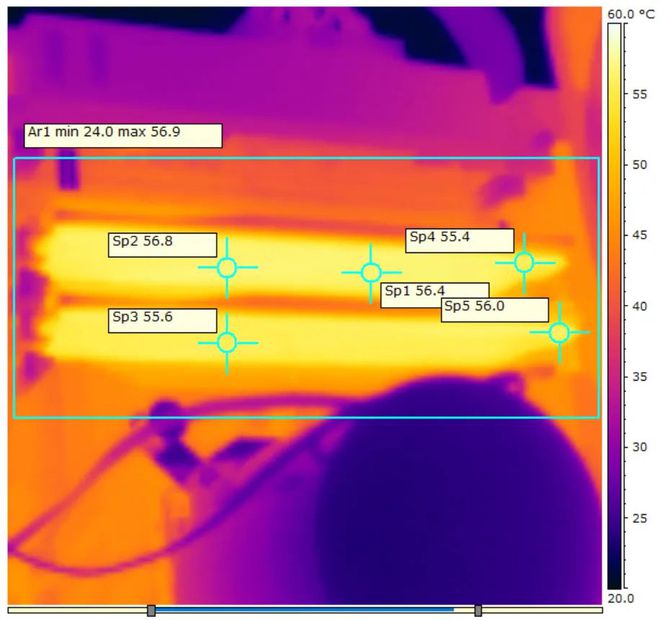The image size is (660, 620).
Task: Click the Sp3 55.6 label box
Action: point(162,319)
